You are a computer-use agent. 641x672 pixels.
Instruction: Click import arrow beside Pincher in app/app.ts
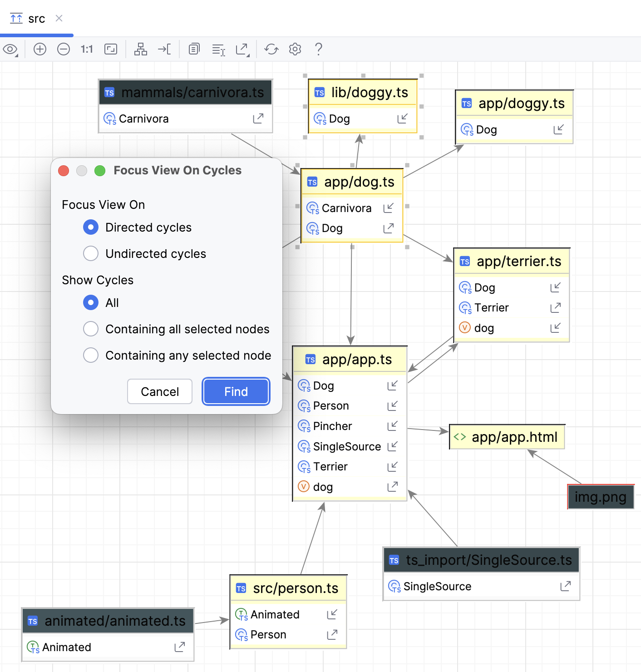[392, 426]
